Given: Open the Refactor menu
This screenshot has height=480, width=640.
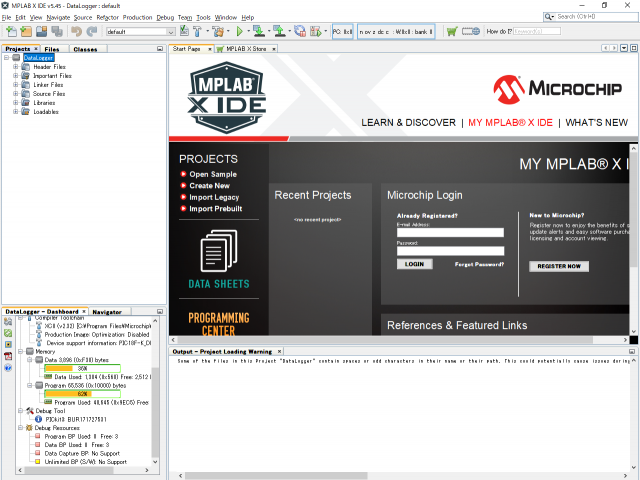Looking at the screenshot, I should pos(107,18).
